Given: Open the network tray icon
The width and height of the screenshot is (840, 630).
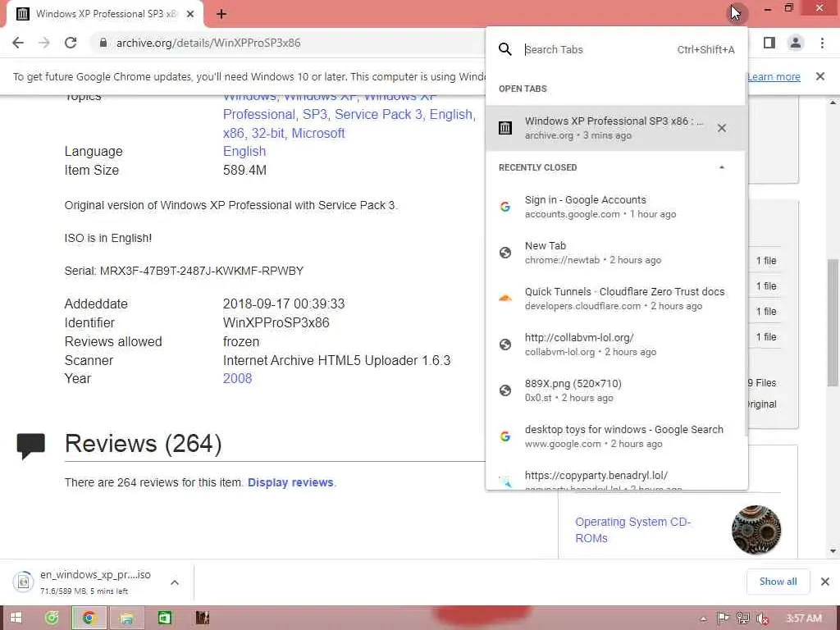Looking at the screenshot, I should tap(742, 619).
